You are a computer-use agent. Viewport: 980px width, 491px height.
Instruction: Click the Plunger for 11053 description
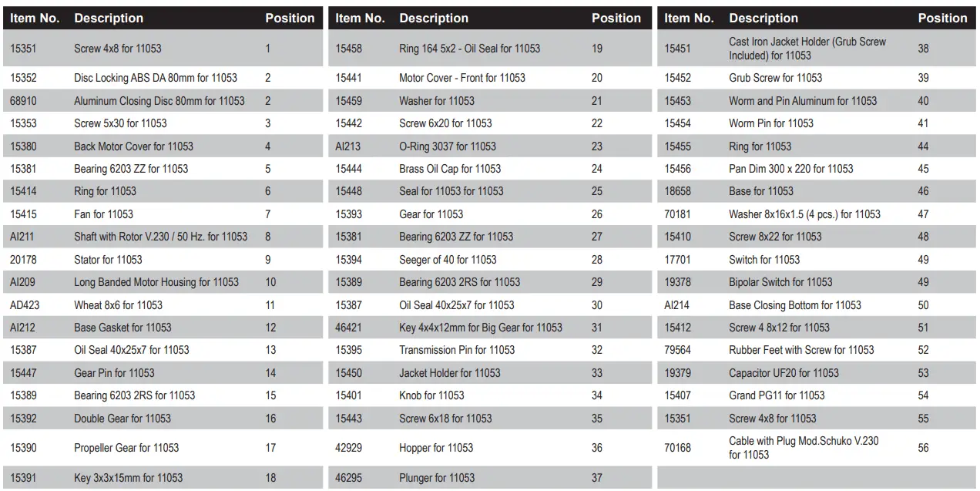pyautogui.click(x=437, y=478)
